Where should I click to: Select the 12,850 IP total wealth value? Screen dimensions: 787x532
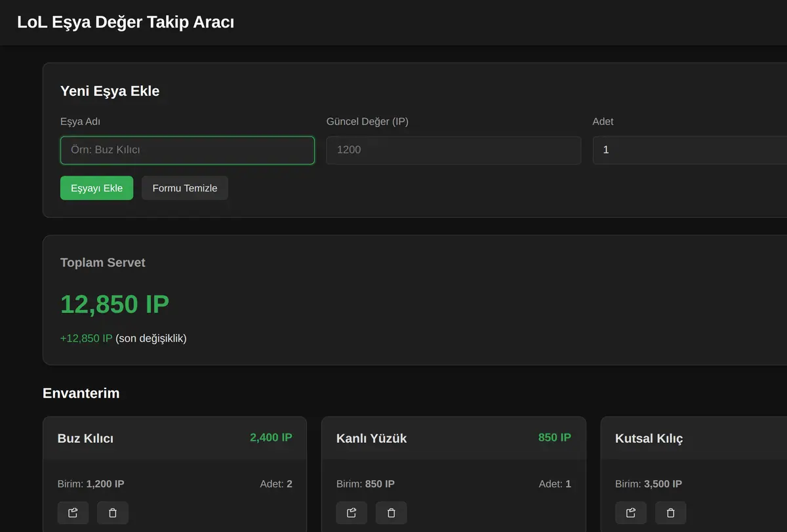click(115, 304)
